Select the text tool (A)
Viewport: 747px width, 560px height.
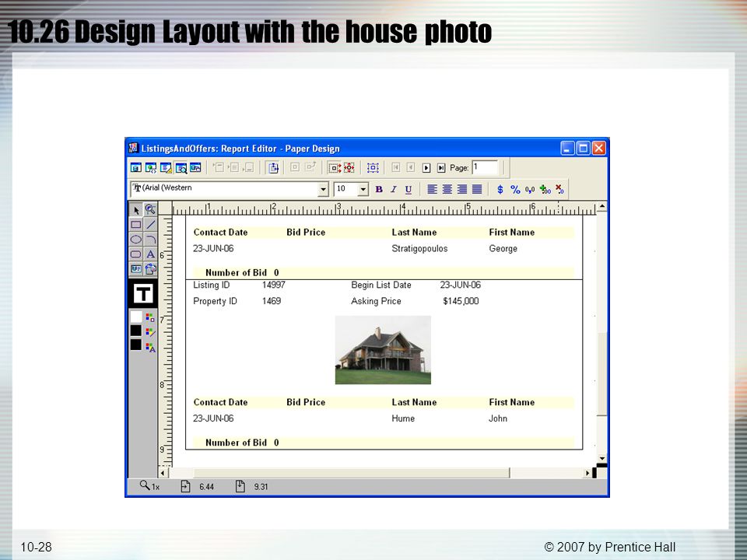pos(150,254)
